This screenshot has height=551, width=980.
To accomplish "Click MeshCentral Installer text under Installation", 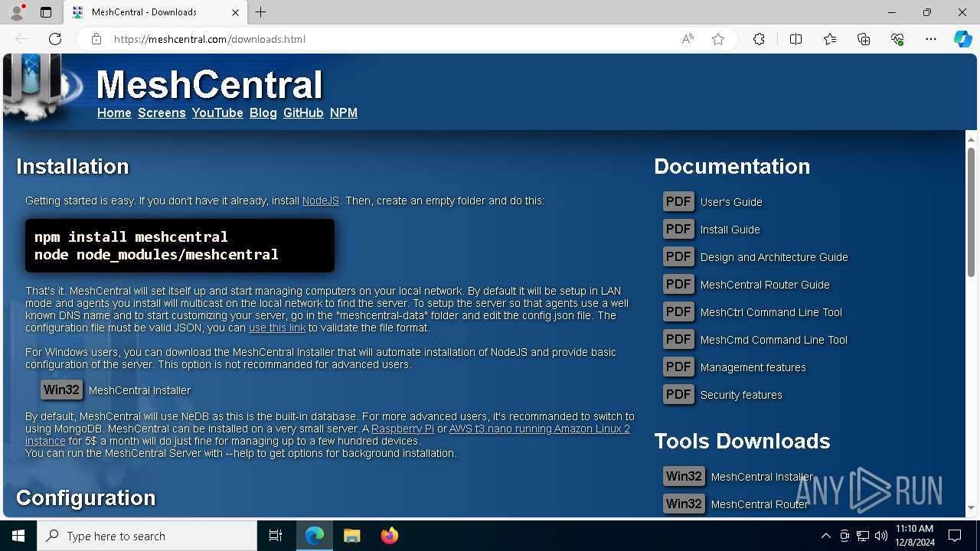I will pos(139,390).
